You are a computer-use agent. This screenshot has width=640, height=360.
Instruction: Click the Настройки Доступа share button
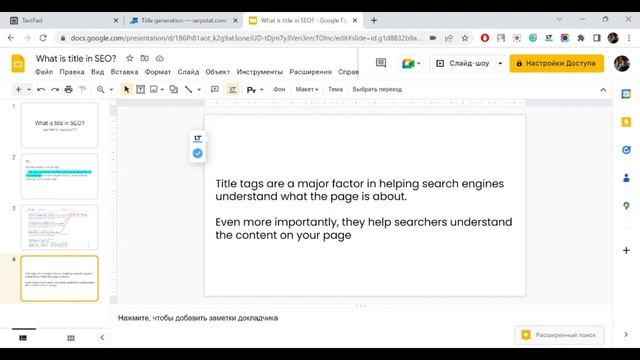tap(557, 63)
